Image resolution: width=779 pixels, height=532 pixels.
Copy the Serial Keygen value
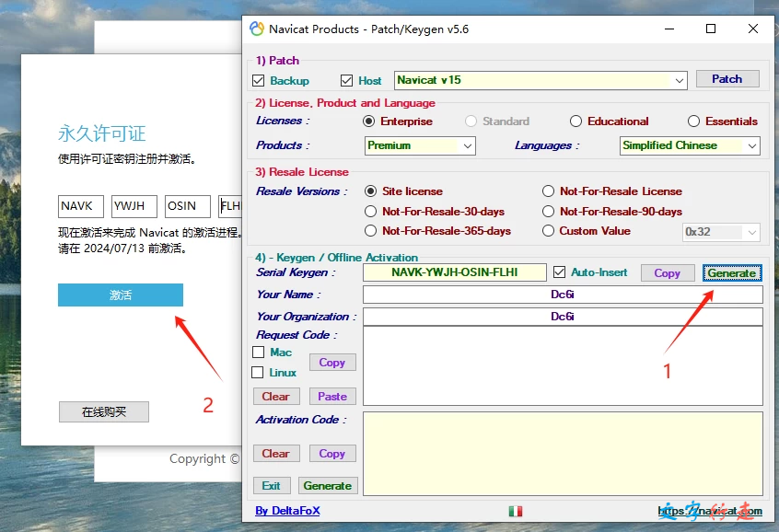[668, 273]
